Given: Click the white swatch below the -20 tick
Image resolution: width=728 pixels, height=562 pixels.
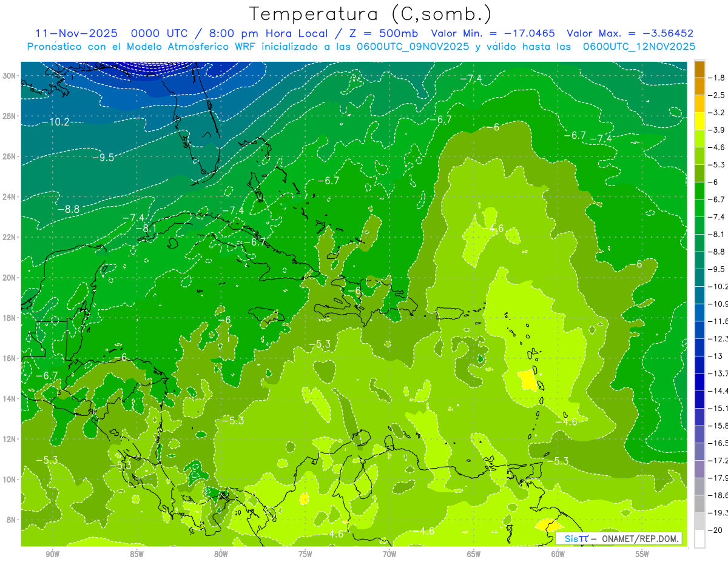Looking at the screenshot, I should pos(699,539).
